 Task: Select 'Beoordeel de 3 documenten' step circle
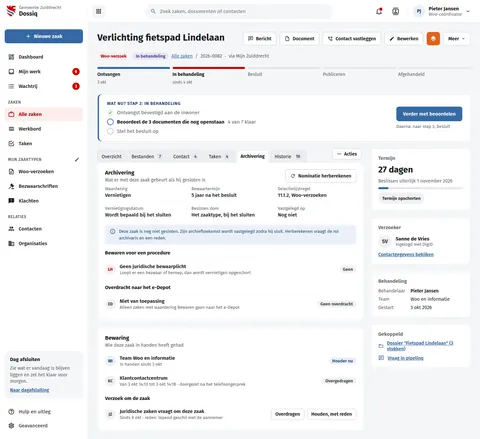(110, 122)
